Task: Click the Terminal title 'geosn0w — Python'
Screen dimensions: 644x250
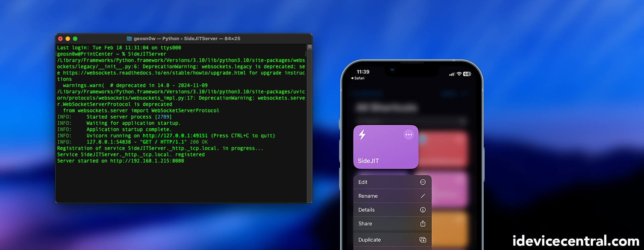Action: coord(156,39)
